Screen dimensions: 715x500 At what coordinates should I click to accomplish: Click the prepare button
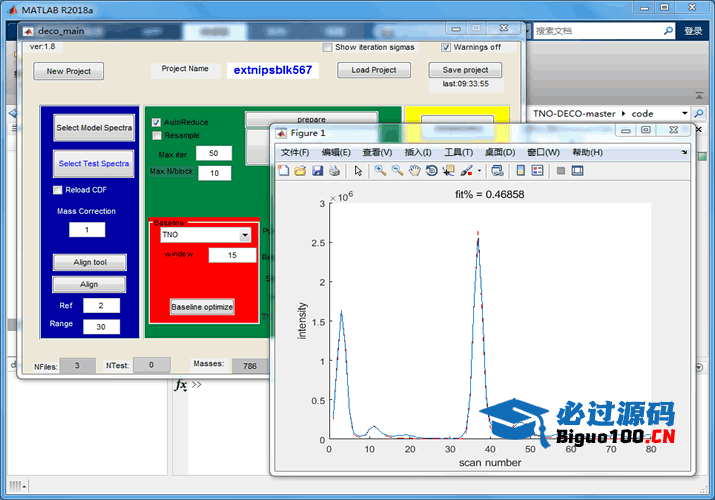(311, 119)
